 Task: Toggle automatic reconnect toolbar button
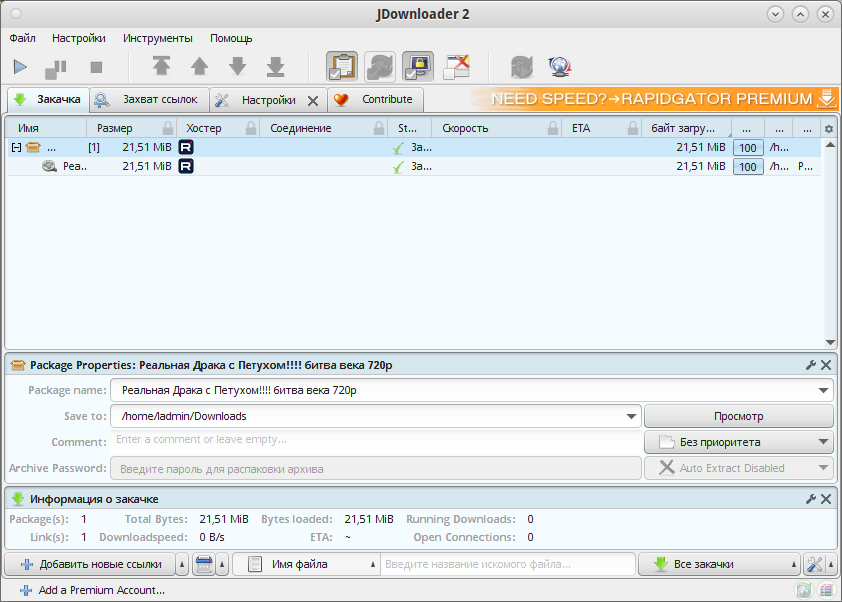tap(380, 67)
